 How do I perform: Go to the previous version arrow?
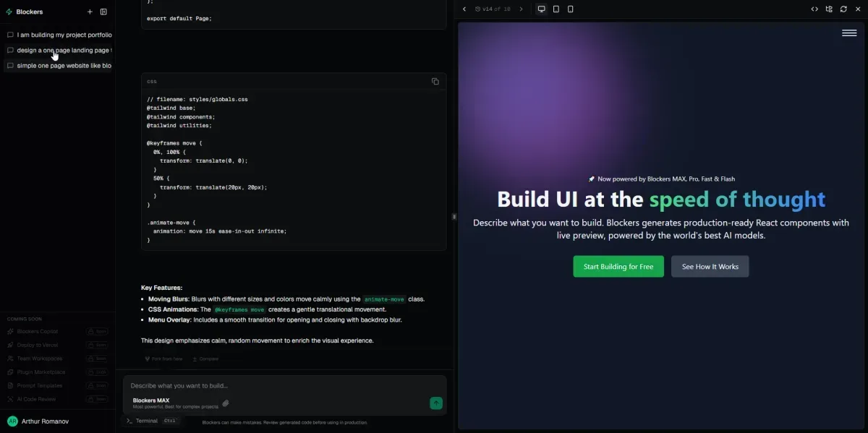click(464, 9)
